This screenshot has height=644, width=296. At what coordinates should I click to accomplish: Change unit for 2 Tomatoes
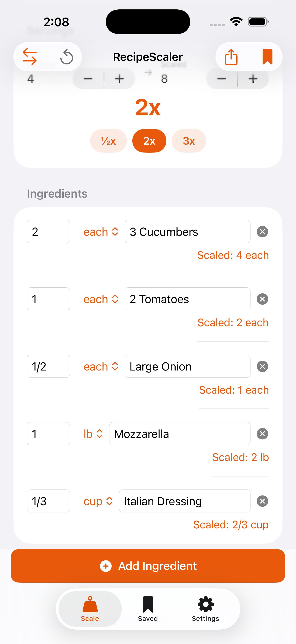(101, 299)
